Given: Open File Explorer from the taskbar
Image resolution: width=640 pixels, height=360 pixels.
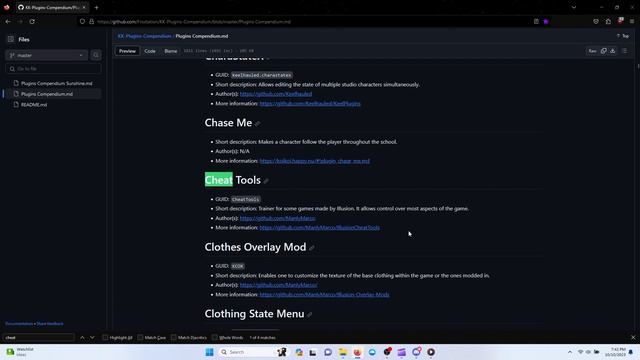Looking at the screenshot, I should [x=342, y=352].
